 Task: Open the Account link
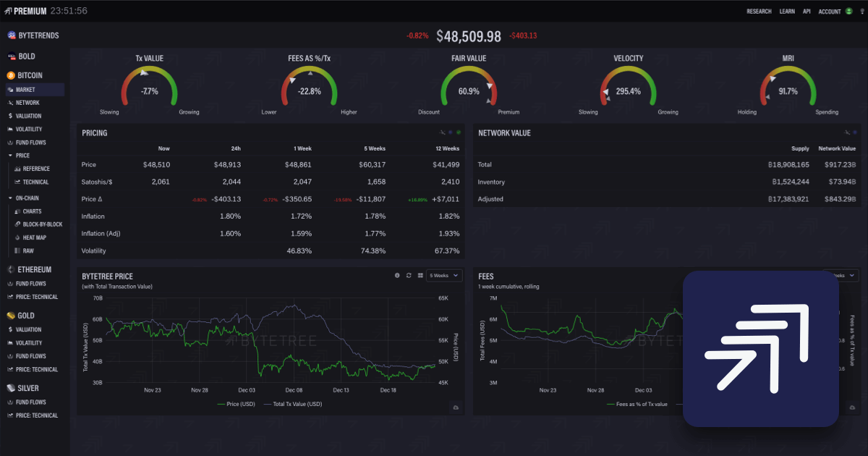tap(830, 12)
